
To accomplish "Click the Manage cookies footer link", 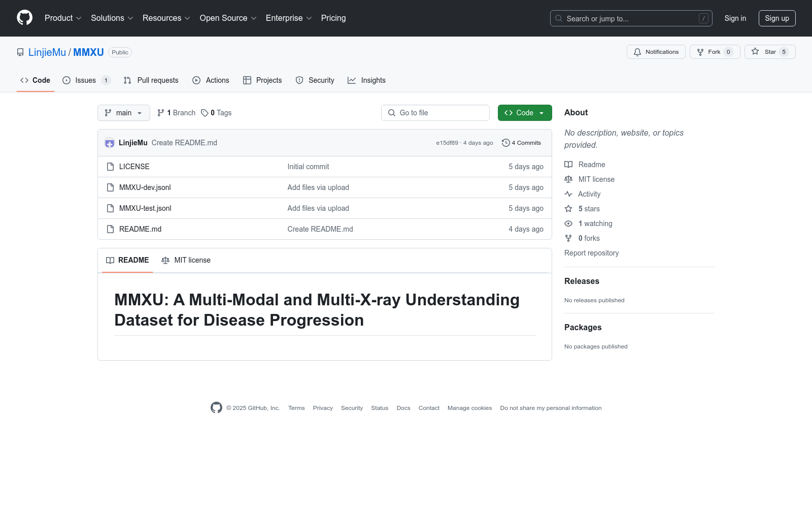I will coord(470,408).
